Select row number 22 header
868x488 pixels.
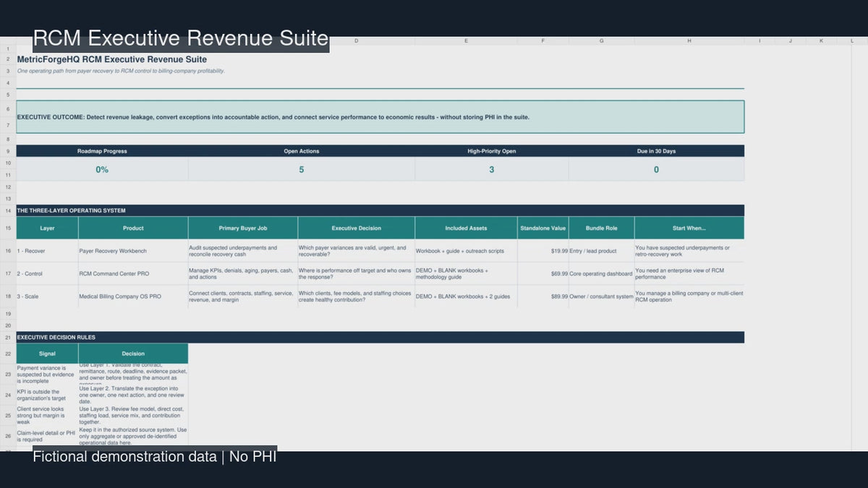click(x=7, y=354)
